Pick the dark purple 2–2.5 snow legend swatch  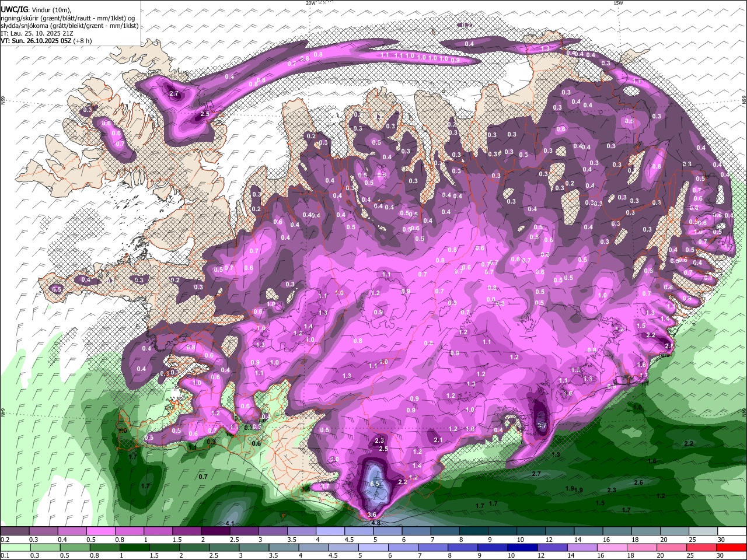coord(215,531)
